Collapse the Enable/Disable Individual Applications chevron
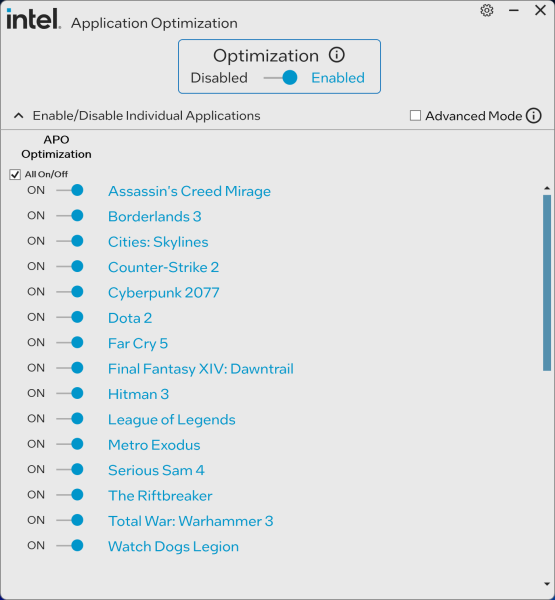The height and width of the screenshot is (600, 555). tap(18, 116)
